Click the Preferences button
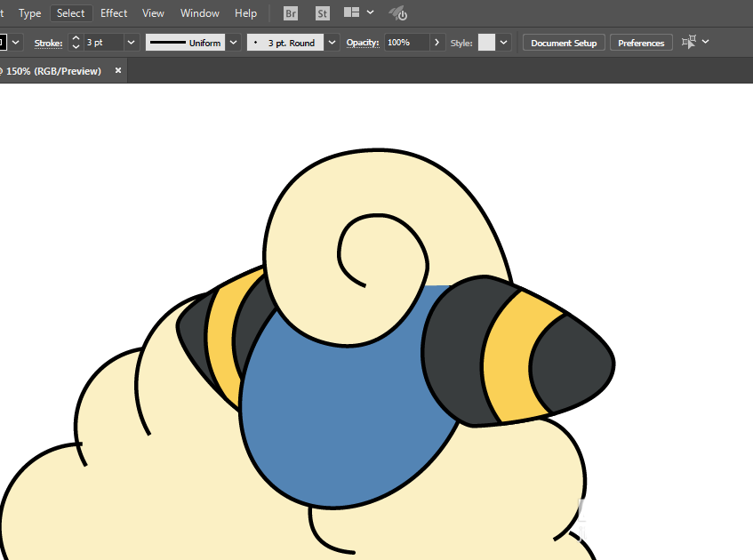753x560 pixels. [x=641, y=43]
